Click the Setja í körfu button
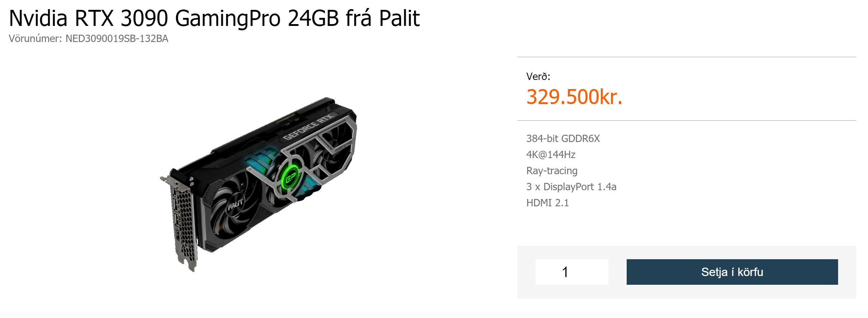The image size is (868, 318). (x=732, y=272)
